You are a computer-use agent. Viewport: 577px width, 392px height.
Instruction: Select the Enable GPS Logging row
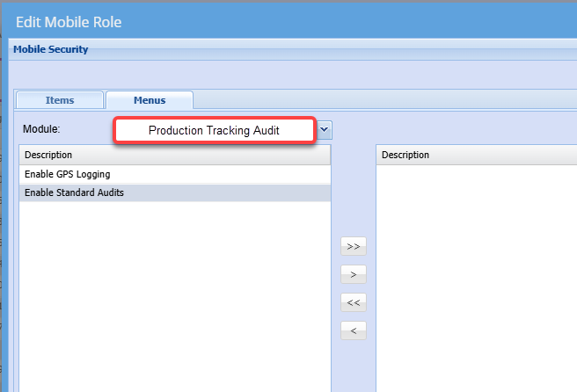[174, 174]
